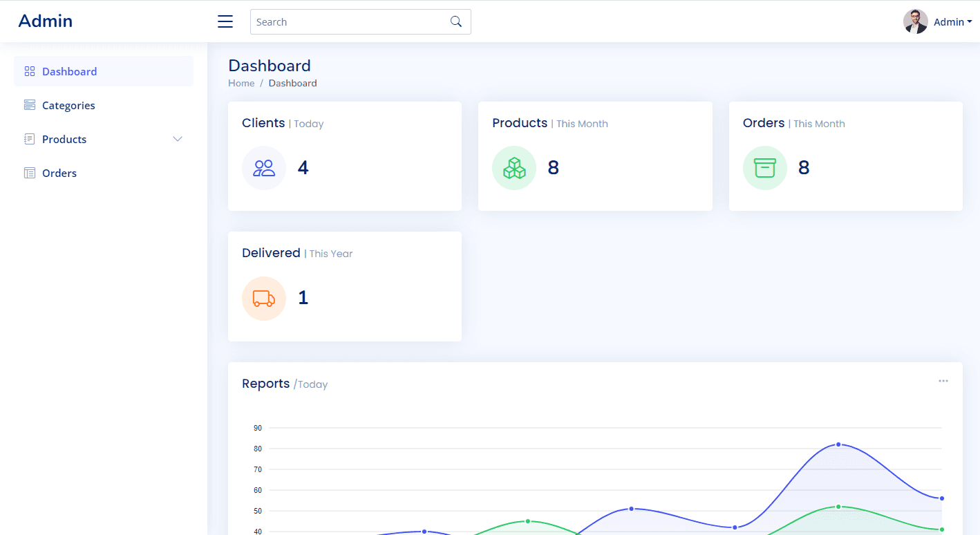Click the Orders card title
This screenshot has height=535, width=980.
[x=764, y=123]
